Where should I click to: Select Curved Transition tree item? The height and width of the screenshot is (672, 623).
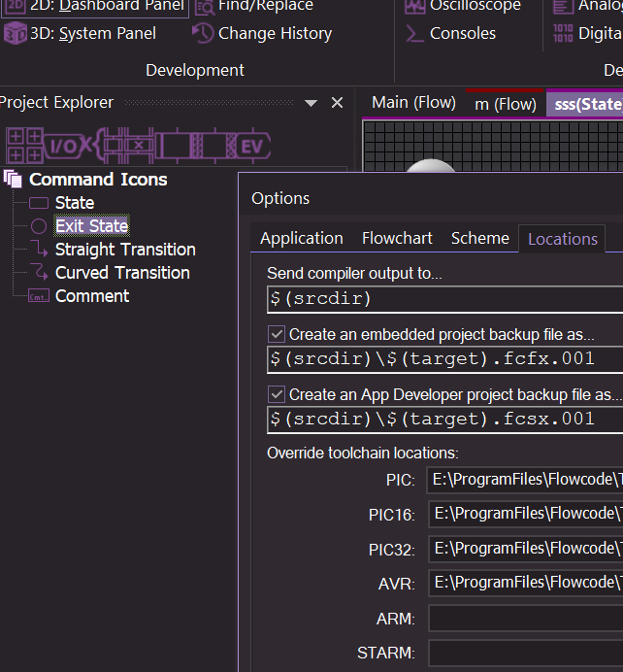point(122,273)
